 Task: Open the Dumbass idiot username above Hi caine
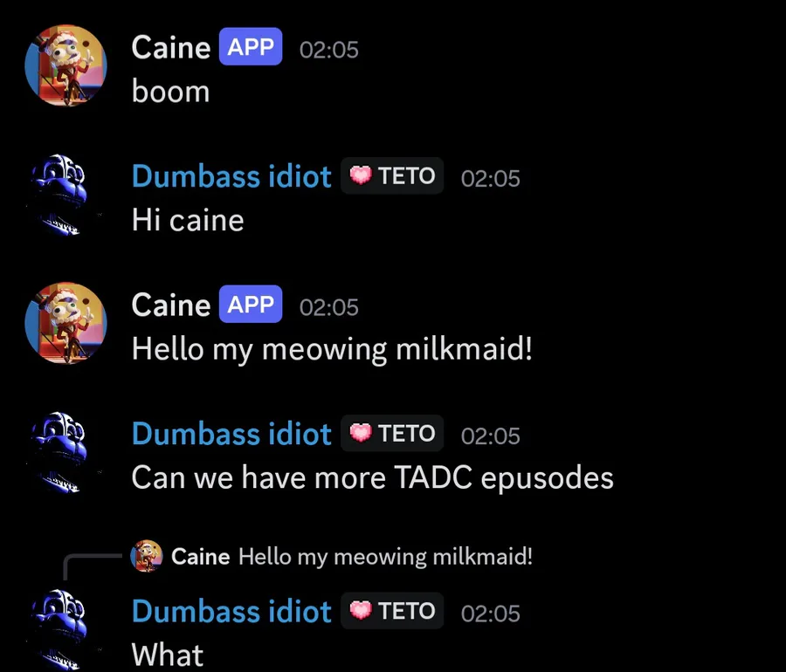[x=231, y=176]
